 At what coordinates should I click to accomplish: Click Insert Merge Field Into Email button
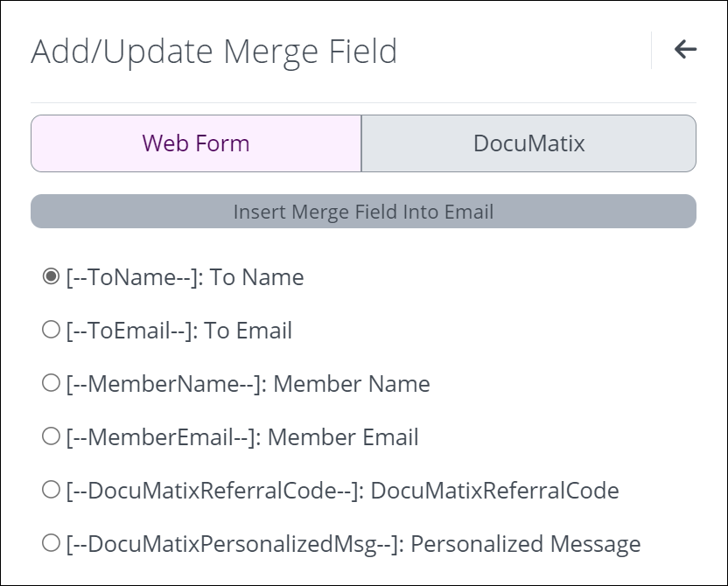point(363,212)
